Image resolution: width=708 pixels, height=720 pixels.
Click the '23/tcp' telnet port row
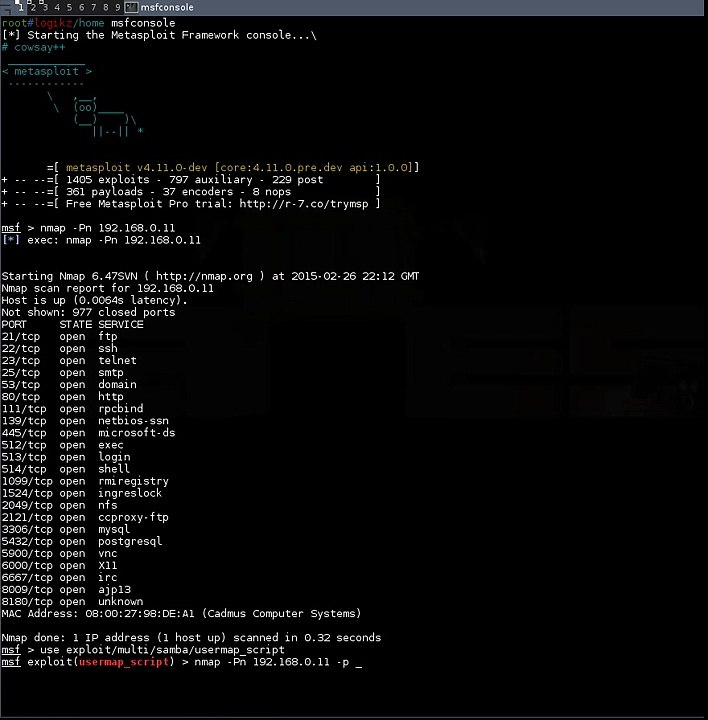pos(69,360)
